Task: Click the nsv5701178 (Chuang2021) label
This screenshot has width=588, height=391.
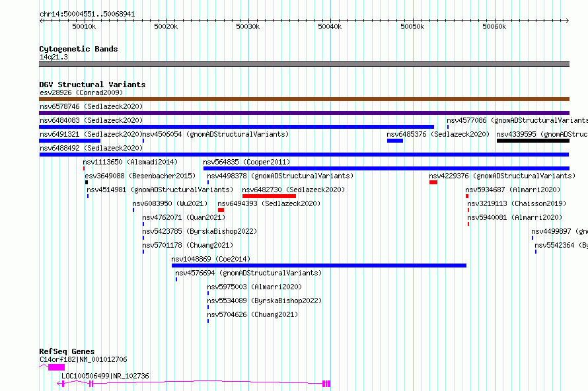Action: click(x=188, y=245)
